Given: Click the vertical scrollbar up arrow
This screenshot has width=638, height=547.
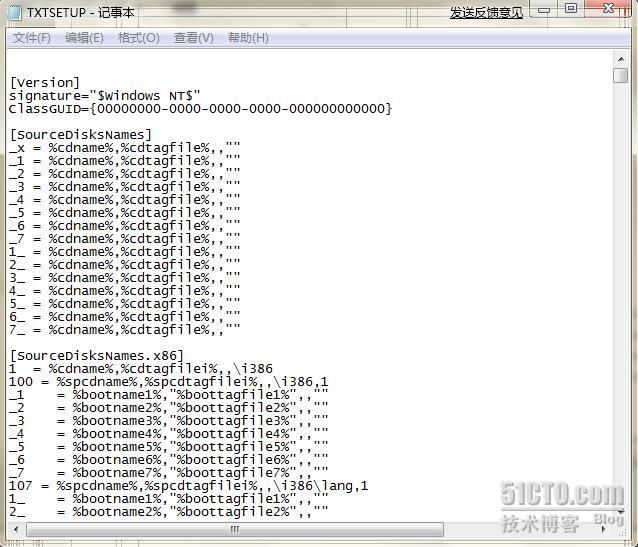Looking at the screenshot, I should [x=621, y=59].
